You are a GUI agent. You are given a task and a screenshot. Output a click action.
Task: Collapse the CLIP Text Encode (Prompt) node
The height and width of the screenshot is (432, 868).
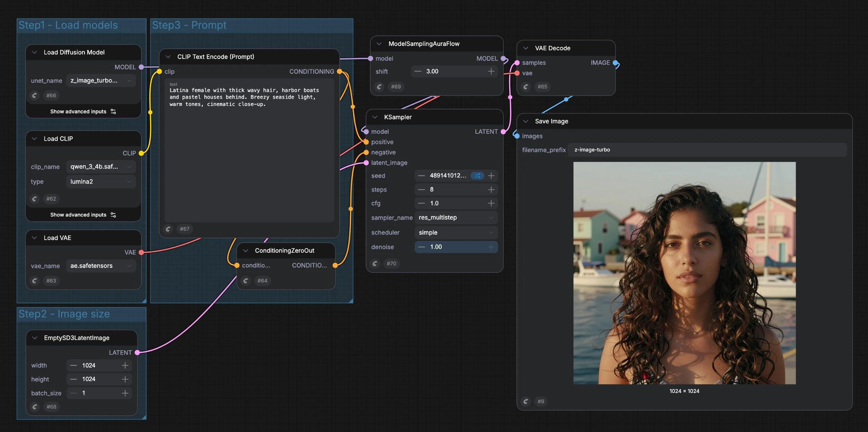point(167,56)
